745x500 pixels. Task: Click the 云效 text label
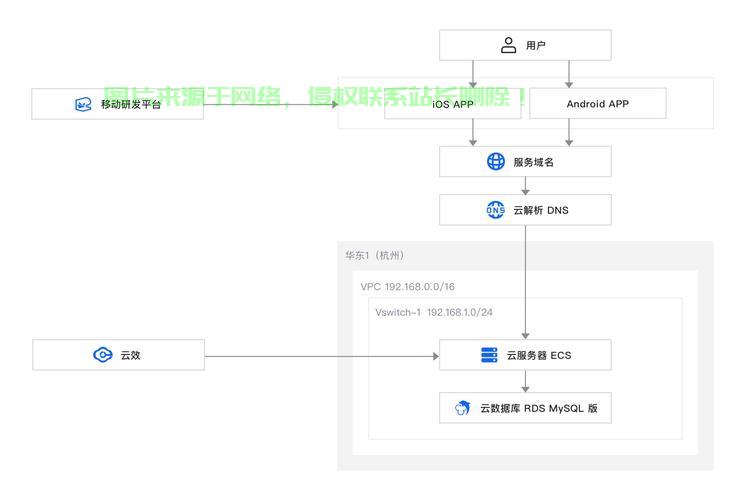coord(130,355)
